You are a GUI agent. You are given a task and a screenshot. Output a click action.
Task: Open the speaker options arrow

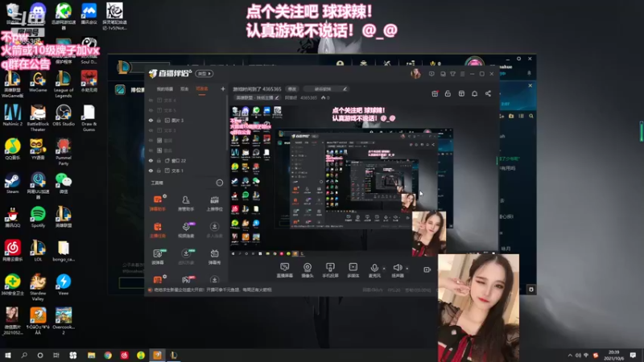[407, 269]
